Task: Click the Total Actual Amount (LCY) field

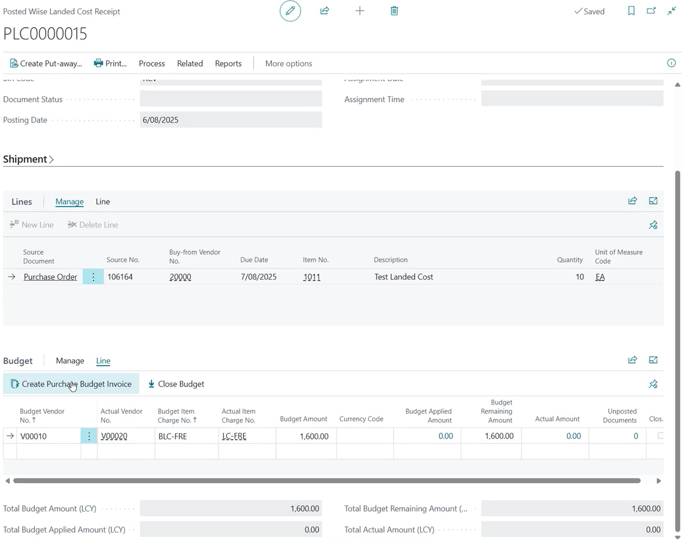Action: (x=572, y=529)
